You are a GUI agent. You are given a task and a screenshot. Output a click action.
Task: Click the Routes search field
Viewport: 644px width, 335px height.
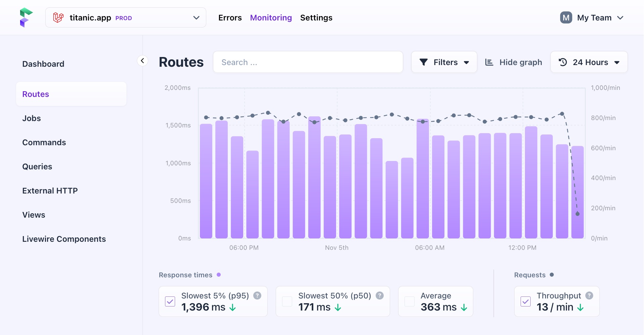coord(308,62)
